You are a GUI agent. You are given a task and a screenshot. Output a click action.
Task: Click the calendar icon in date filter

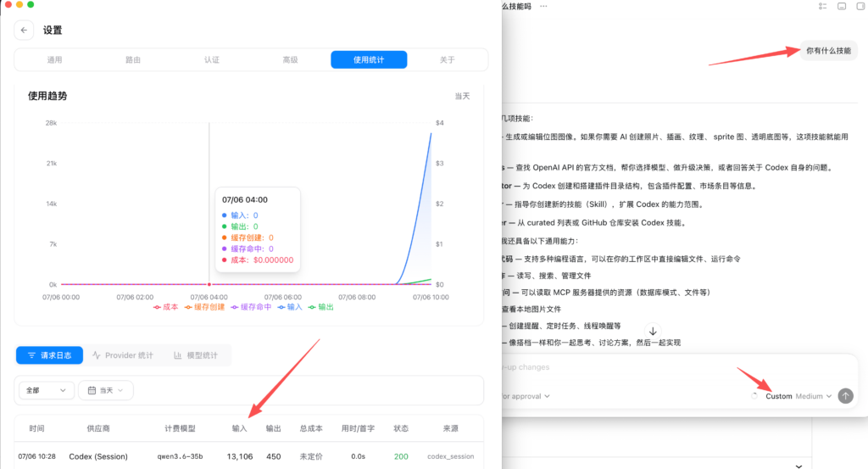click(x=92, y=390)
